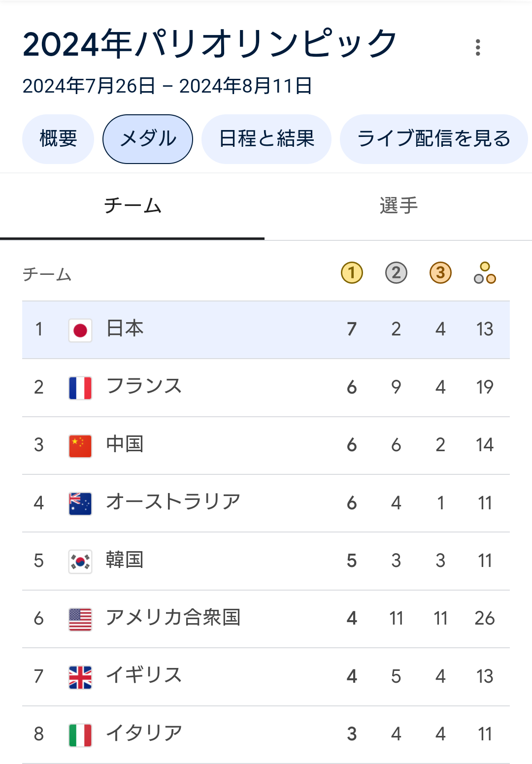Click the Italy flag icon
The image size is (532, 764).
(x=80, y=734)
